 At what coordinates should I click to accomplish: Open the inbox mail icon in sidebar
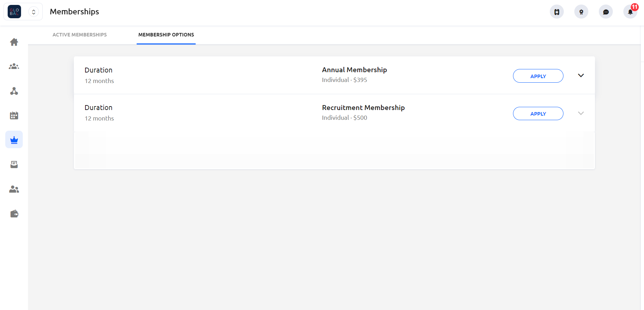[14, 164]
